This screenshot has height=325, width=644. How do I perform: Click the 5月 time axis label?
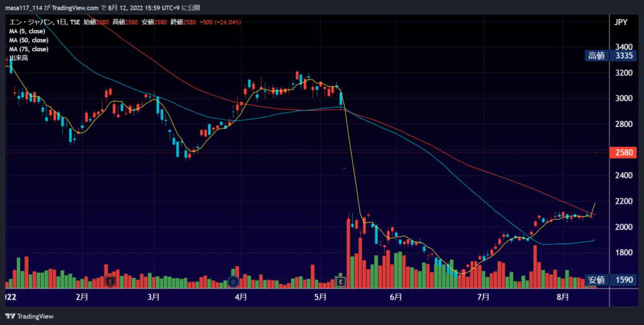pyautogui.click(x=320, y=297)
